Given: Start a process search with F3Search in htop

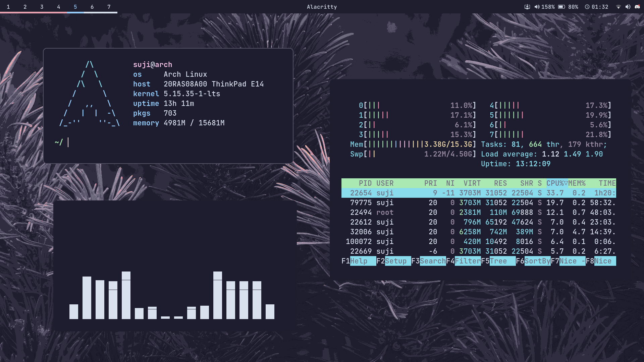Looking at the screenshot, I should (x=433, y=261).
